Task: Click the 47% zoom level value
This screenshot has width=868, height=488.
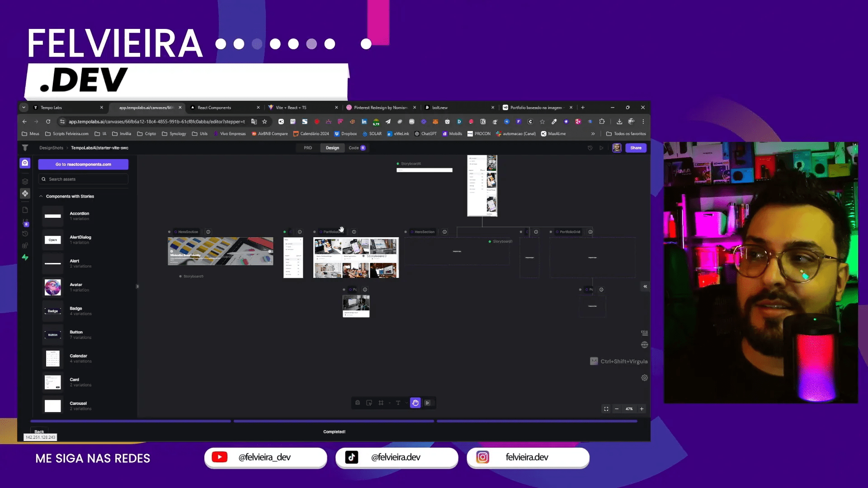Action: click(x=629, y=409)
